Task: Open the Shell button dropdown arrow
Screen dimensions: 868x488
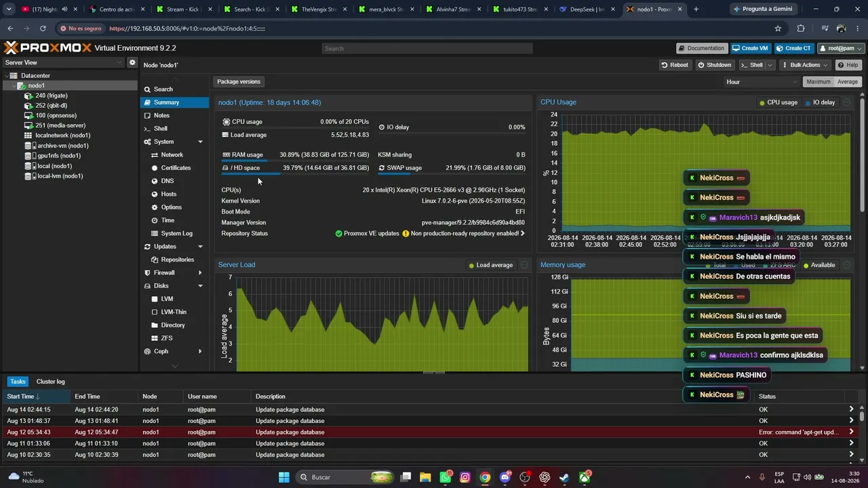Action: pyautogui.click(x=770, y=65)
